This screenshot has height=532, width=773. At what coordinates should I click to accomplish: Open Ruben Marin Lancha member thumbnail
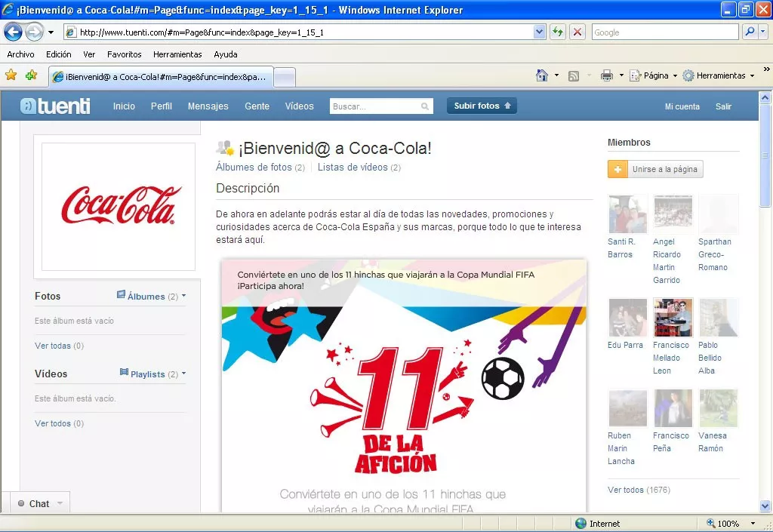point(627,407)
